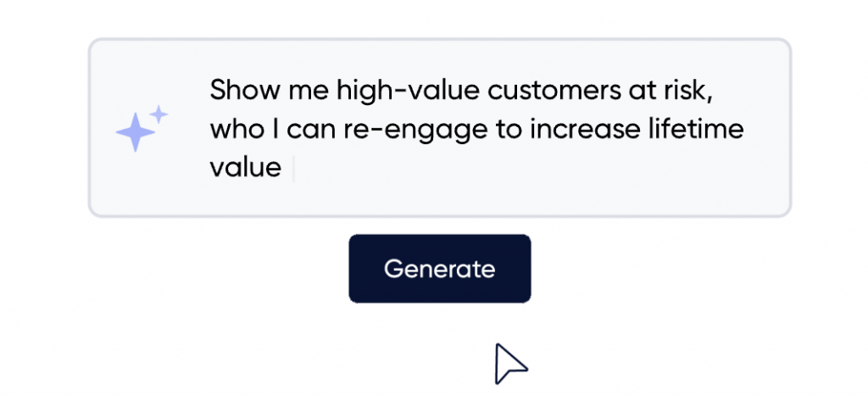Click the AI sparkle icon

click(x=136, y=131)
